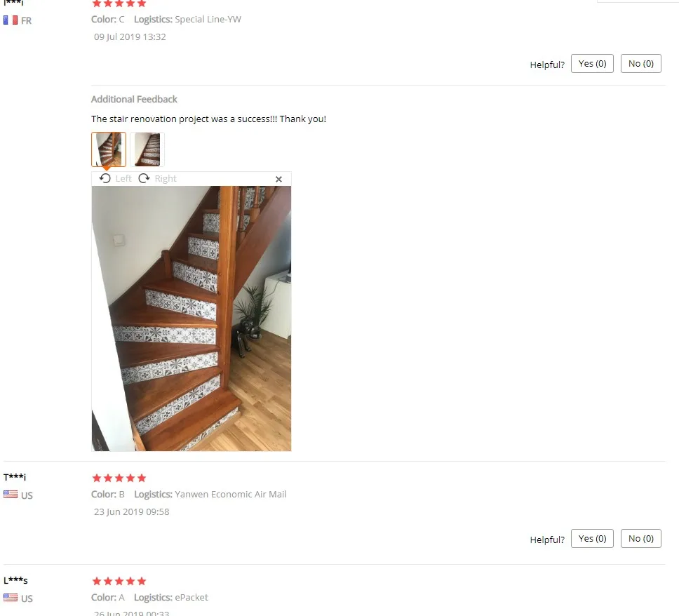Screen dimensions: 679x616
Task: Click reviewer name L***s
Action: pyautogui.click(x=15, y=580)
